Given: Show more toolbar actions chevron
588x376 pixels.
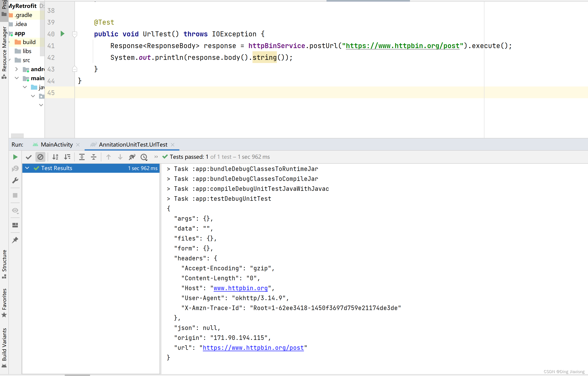Looking at the screenshot, I should click(156, 157).
